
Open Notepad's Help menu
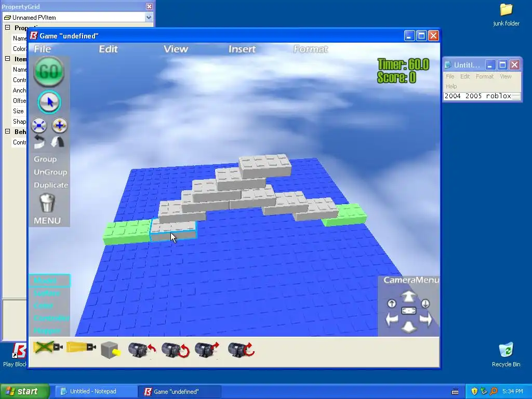(x=451, y=86)
